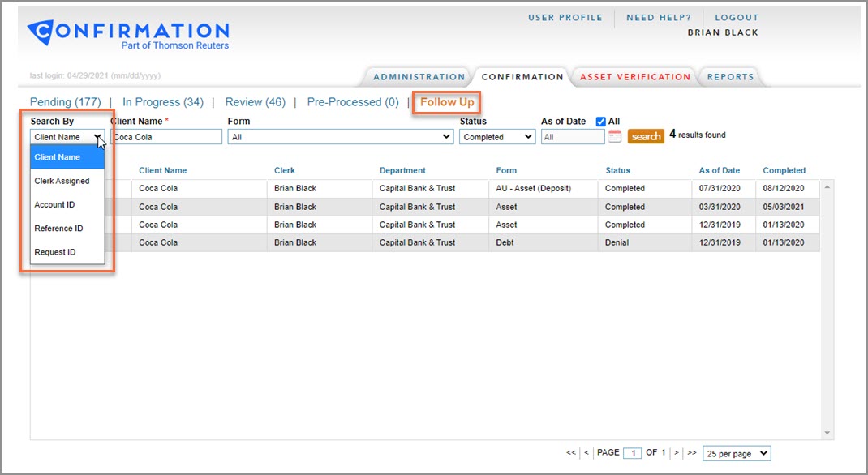The height and width of the screenshot is (475, 868).
Task: Jump to last page with double-right arrow
Action: [690, 453]
